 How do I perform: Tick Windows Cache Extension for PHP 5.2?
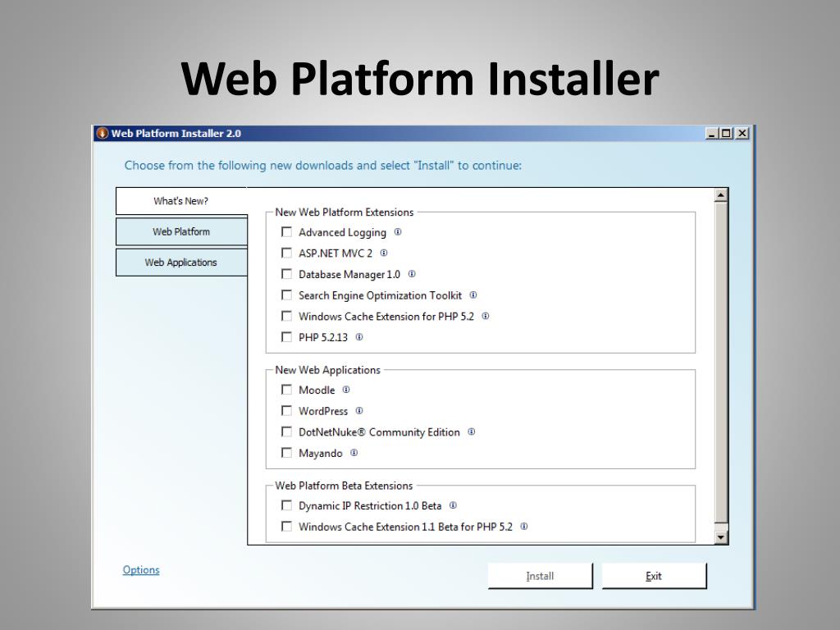point(286,316)
